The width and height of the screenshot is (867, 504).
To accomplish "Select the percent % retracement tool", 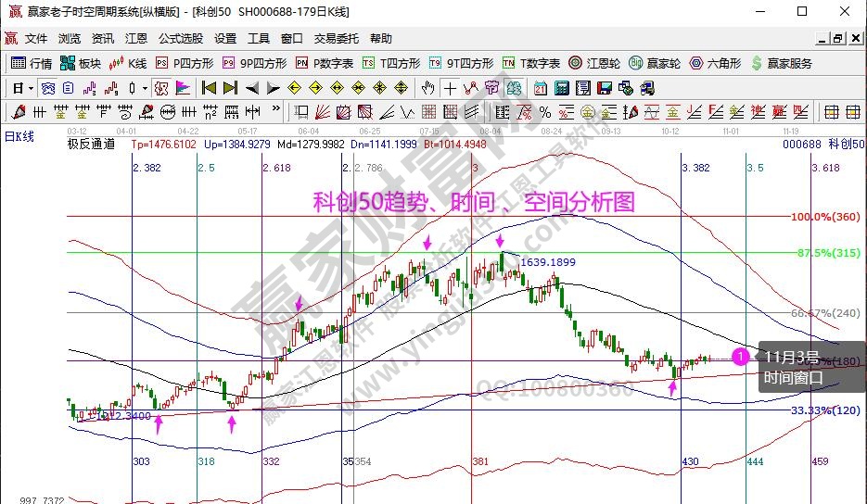I will (x=545, y=113).
